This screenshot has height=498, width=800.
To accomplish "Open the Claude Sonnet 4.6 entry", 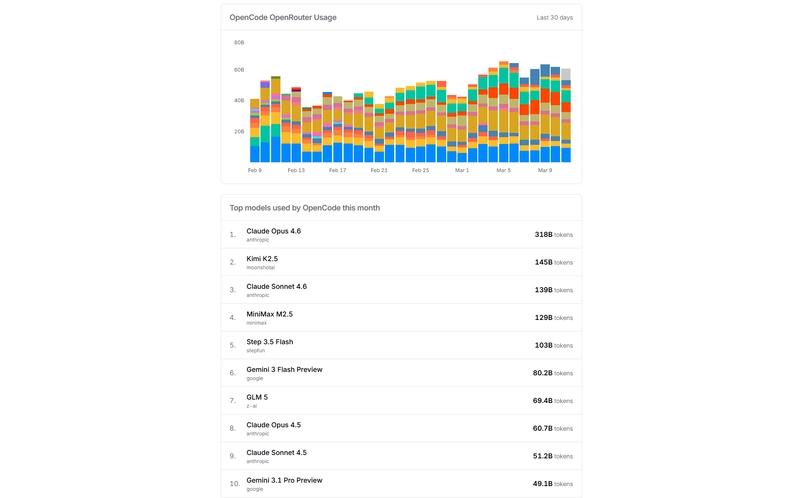I will pyautogui.click(x=276, y=287).
